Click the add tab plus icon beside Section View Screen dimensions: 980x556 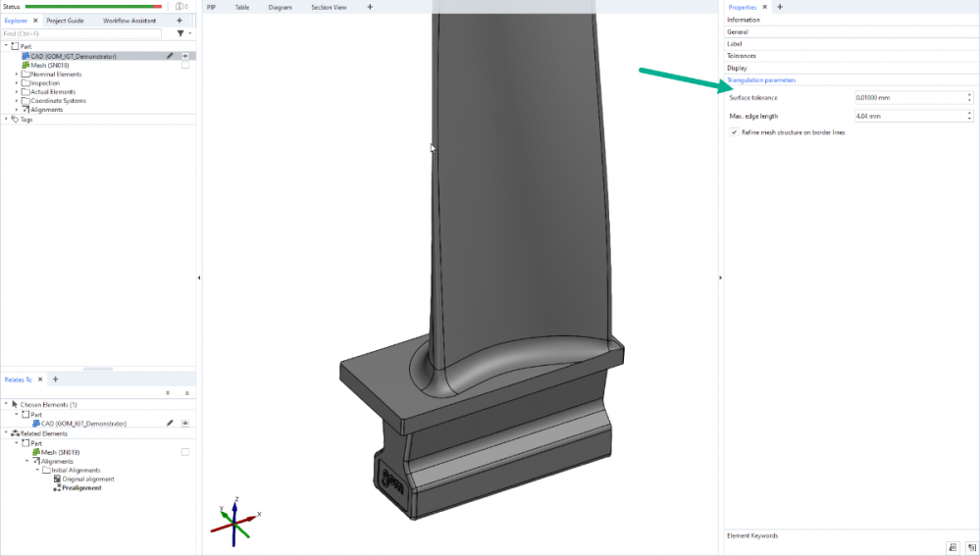click(x=370, y=7)
